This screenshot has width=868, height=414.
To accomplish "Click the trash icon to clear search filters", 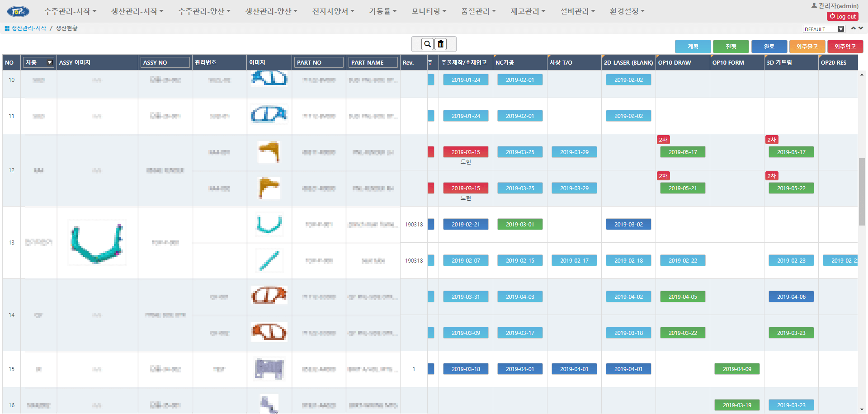I will pyautogui.click(x=441, y=44).
